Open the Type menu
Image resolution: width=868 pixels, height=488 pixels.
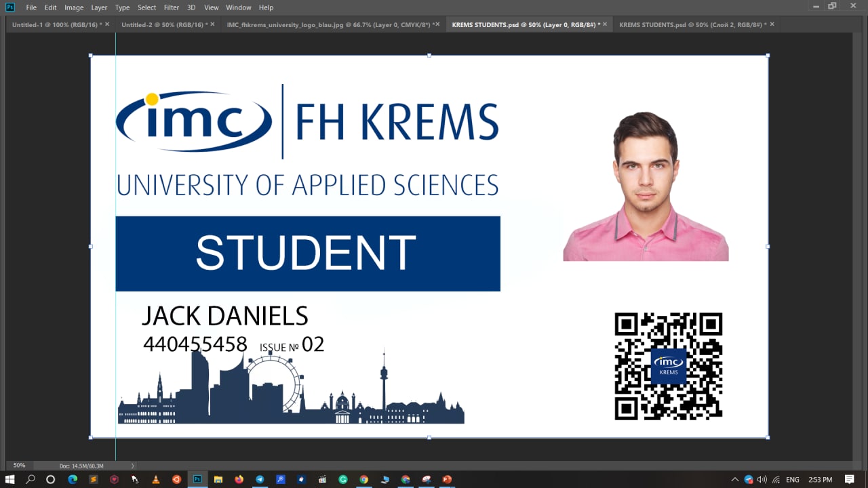pyautogui.click(x=122, y=7)
